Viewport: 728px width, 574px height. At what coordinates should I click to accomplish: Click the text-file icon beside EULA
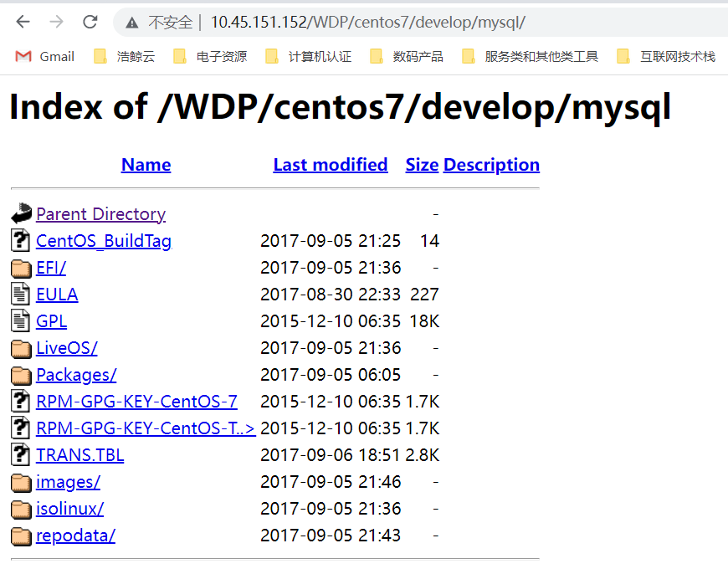point(20,294)
